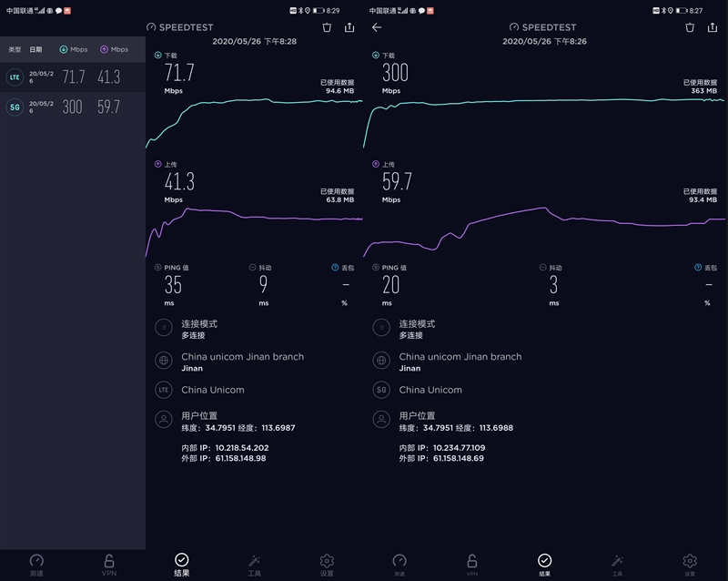
Task: Tap the back arrow beside SPEEDTEST title
Action: pyautogui.click(x=377, y=27)
